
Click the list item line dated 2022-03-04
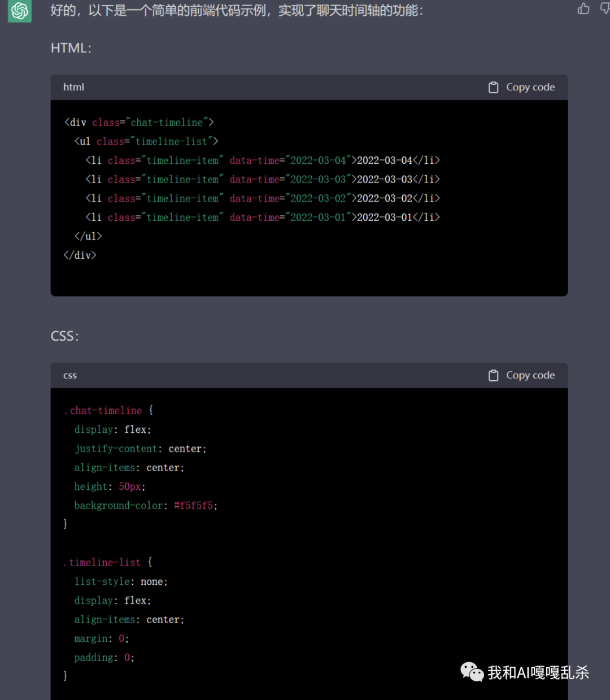[263, 160]
